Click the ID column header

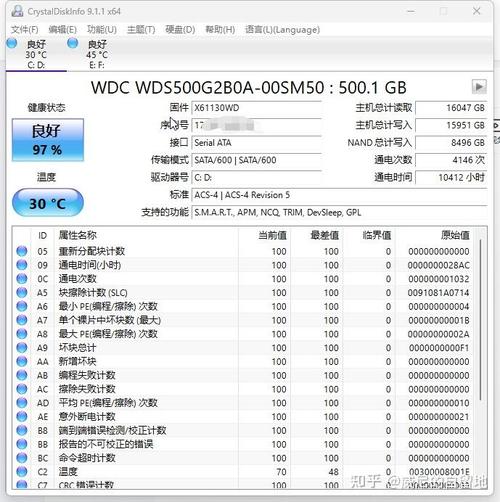(42, 235)
